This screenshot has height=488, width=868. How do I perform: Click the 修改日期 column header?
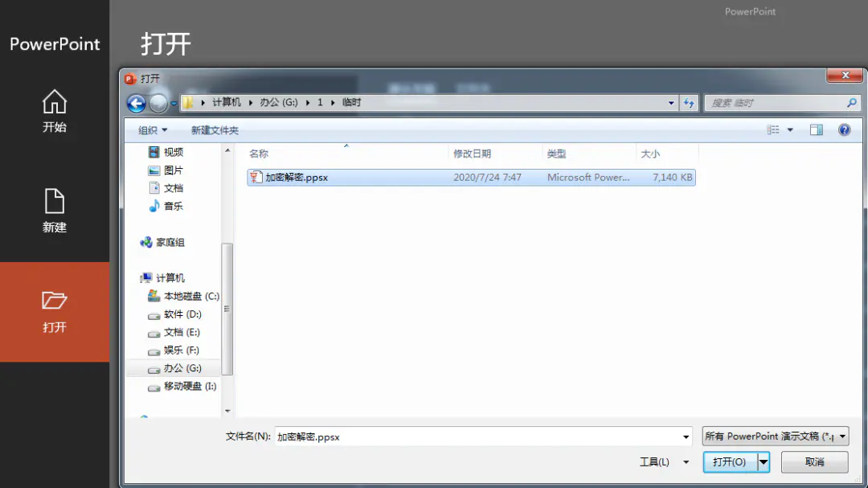pyautogui.click(x=472, y=154)
